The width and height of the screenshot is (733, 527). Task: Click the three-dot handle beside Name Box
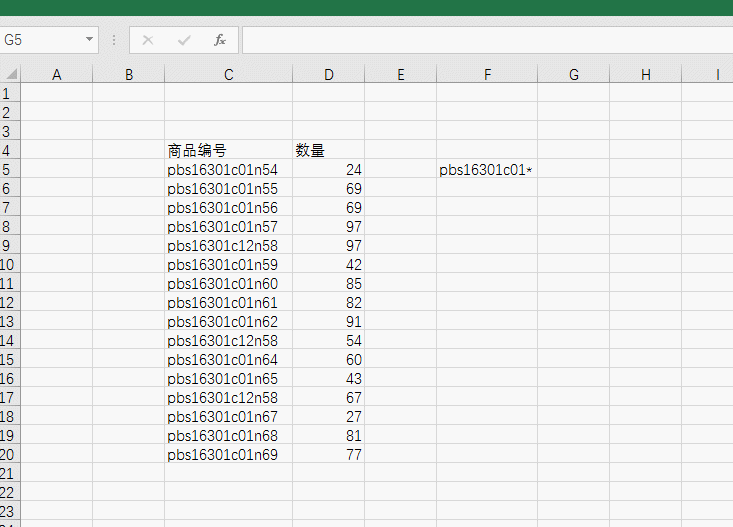point(114,40)
